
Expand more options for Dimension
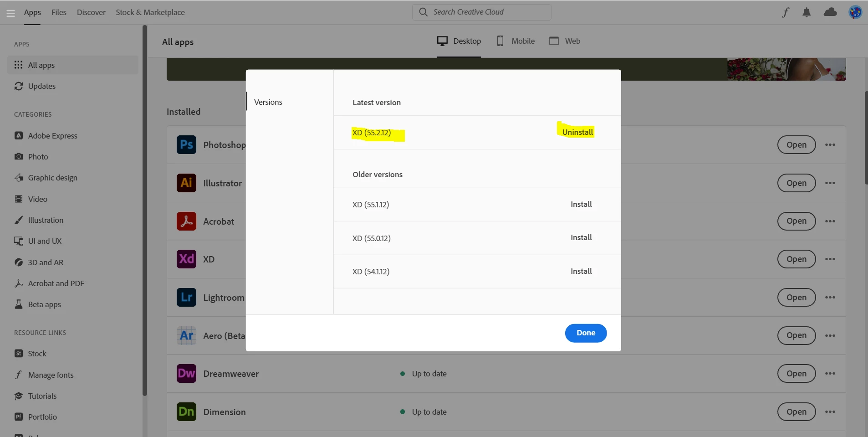point(830,412)
